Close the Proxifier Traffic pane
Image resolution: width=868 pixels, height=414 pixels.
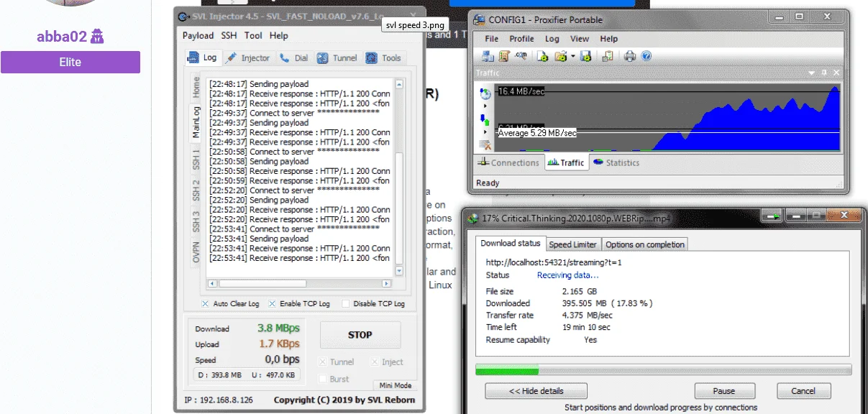coord(836,73)
